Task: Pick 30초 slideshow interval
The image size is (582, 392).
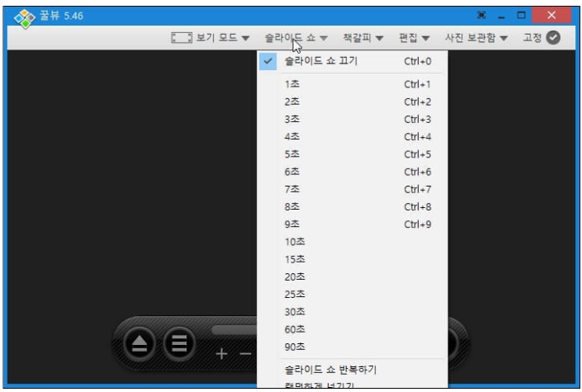Action: click(353, 312)
